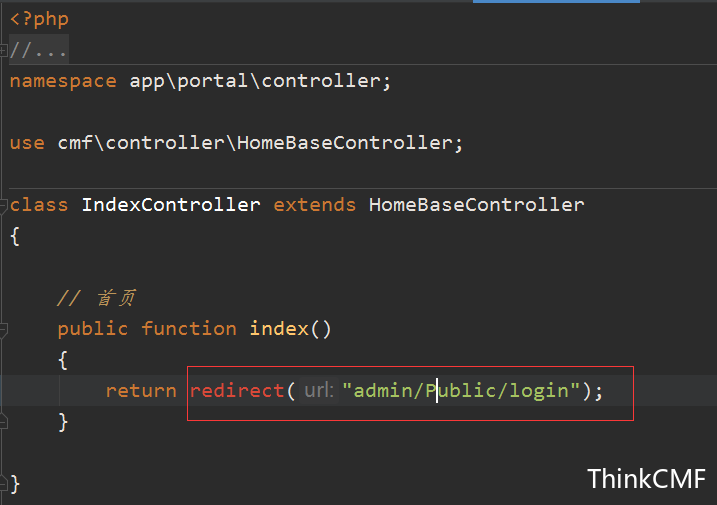The width and height of the screenshot is (717, 505).
Task: Expand the folded //... comment block
Action: (x=38, y=51)
